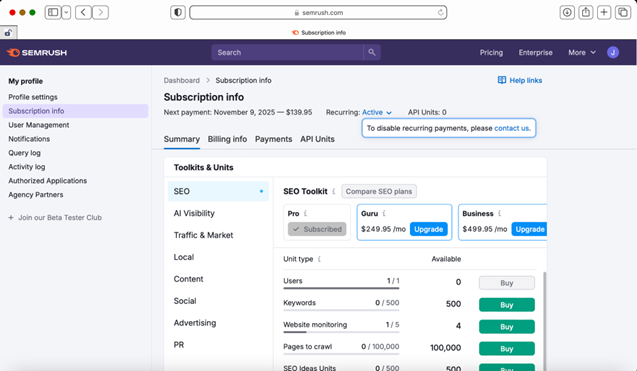Buy more Pages to crawl
The height and width of the screenshot is (371, 637).
(x=507, y=349)
